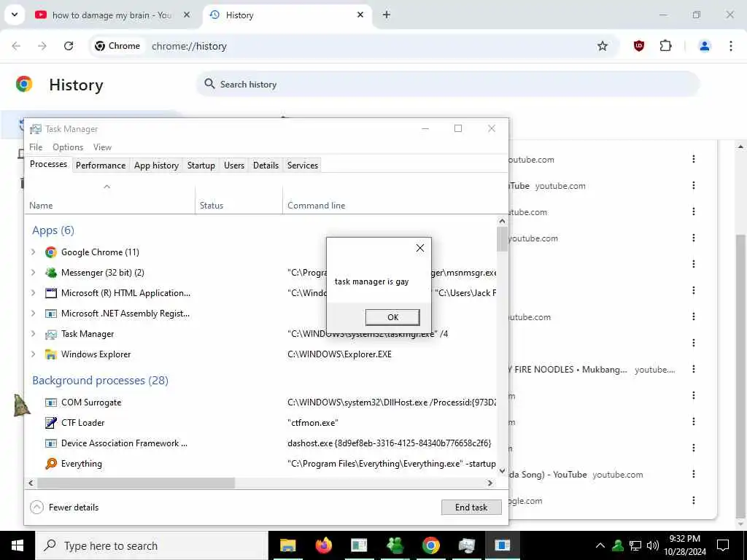Open File Explorer from the taskbar

(x=287, y=545)
